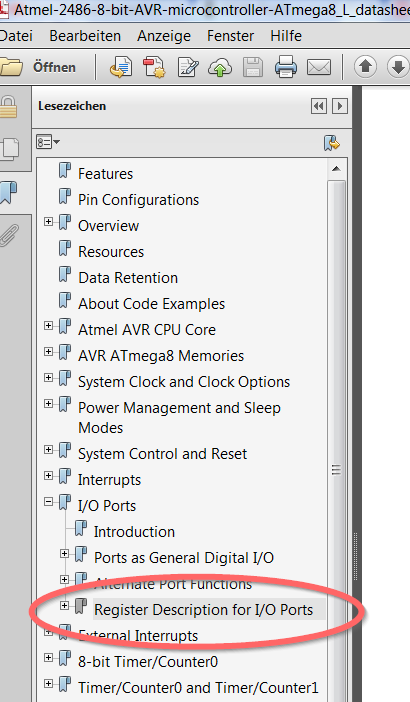Open the Resources bookmark
The height and width of the screenshot is (702, 410).
coord(111,252)
